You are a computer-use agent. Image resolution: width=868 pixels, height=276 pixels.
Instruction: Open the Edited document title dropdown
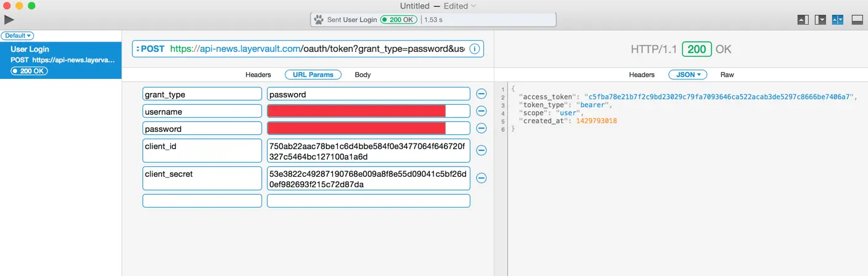click(460, 6)
